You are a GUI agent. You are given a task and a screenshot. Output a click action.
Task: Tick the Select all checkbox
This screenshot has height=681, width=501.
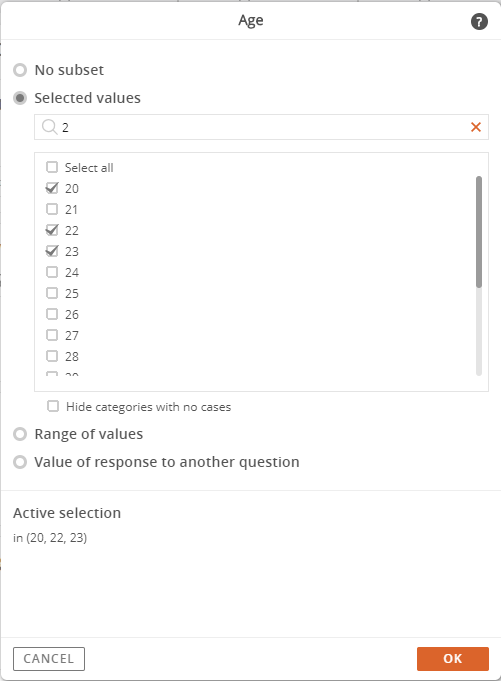point(52,167)
